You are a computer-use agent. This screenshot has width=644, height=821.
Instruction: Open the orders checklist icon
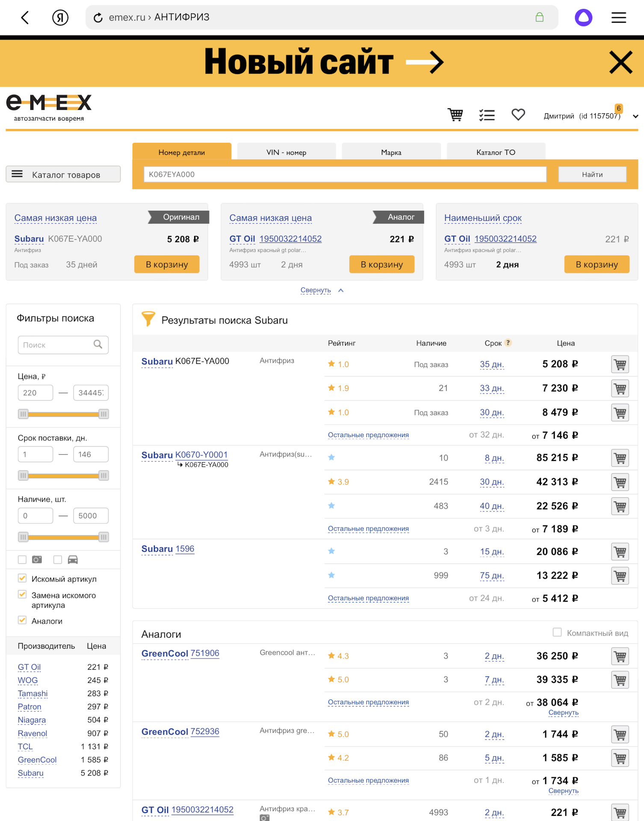pyautogui.click(x=487, y=115)
